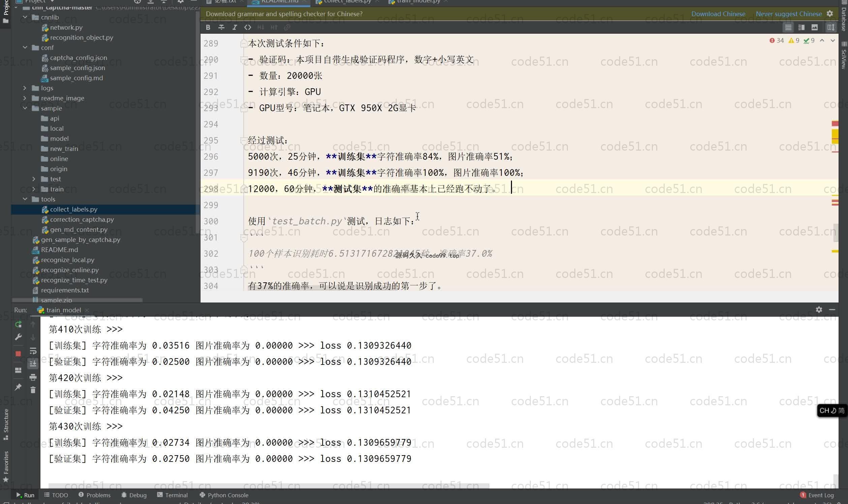Viewport: 848px width, 504px height.
Task: Click the insert link chain icon
Action: point(287,27)
